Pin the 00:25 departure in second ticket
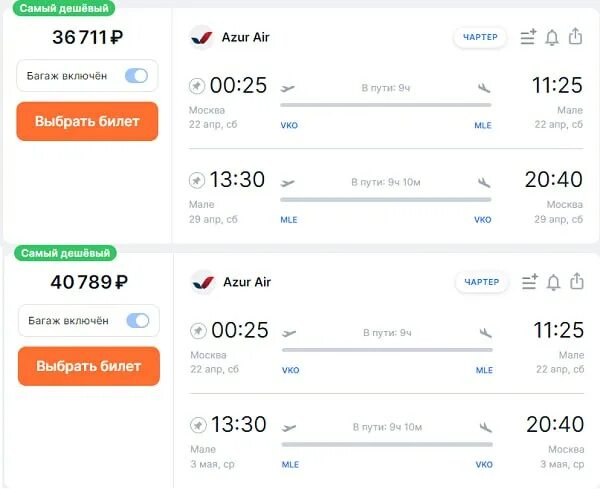600x489 pixels. pos(198,331)
